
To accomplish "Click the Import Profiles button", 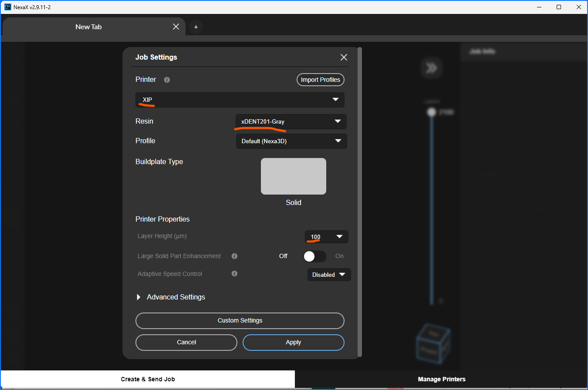I will 321,80.
